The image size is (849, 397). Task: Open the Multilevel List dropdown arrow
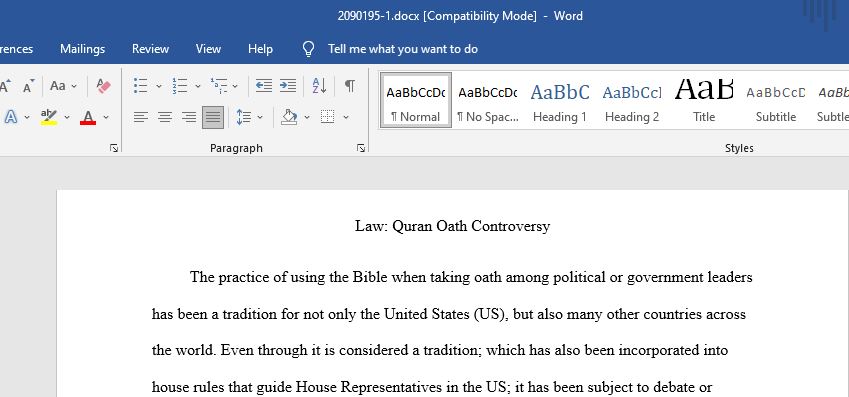tap(235, 86)
